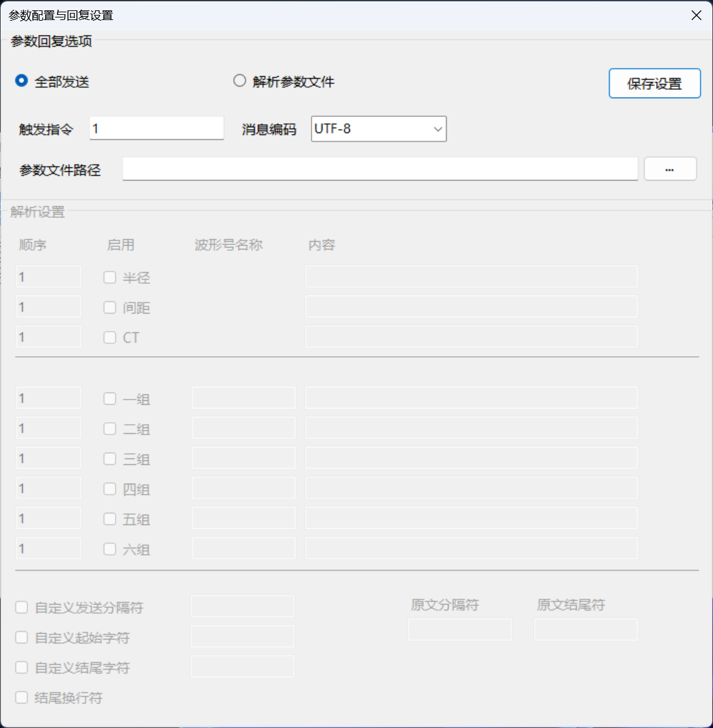Click the 自定义发送分隔符 value field
Viewport: 713px width, 728px height.
click(x=243, y=606)
